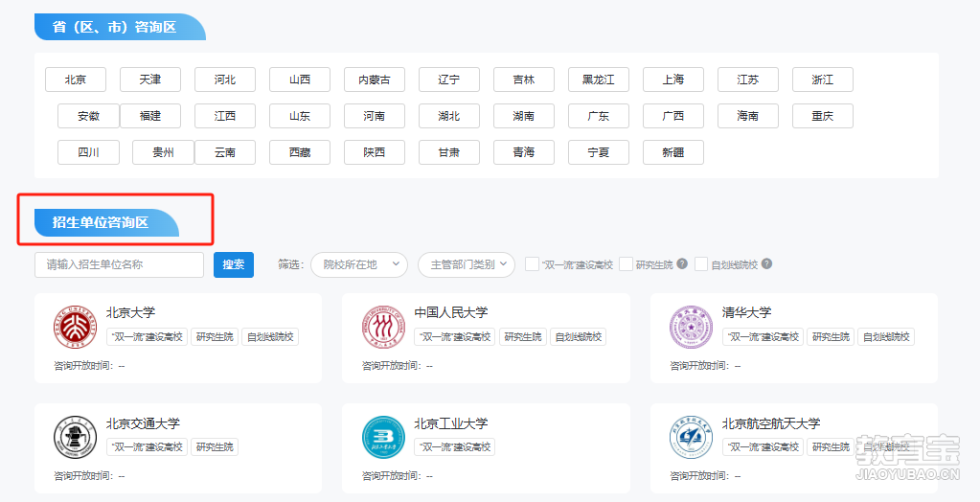Open the Tsinghua University purple logo
Screen dimensions: 980x502
coord(692,327)
